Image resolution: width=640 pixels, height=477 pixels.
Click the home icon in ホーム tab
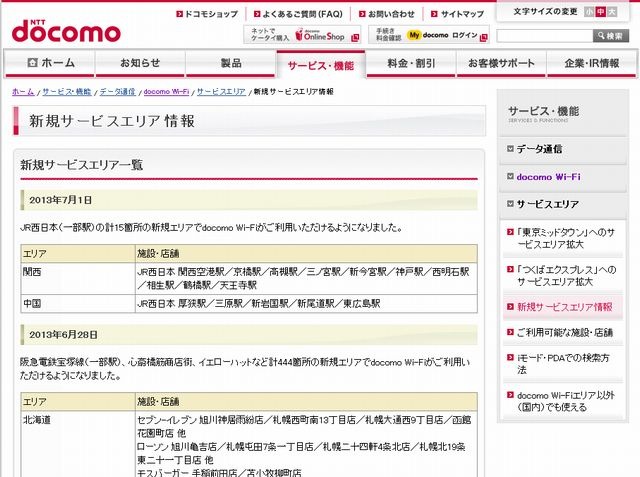(x=32, y=62)
